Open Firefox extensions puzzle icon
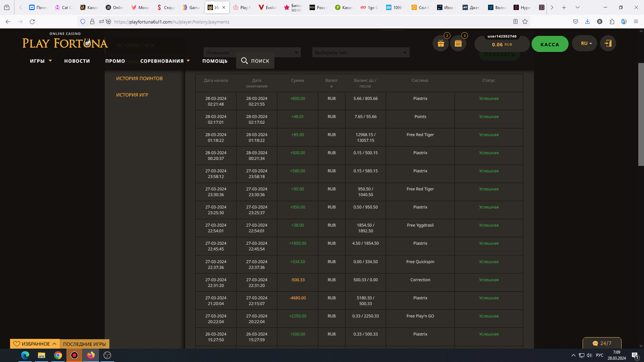 (x=612, y=22)
